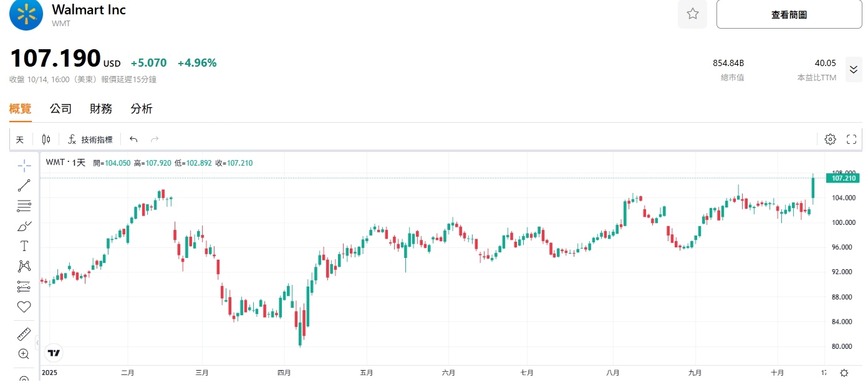Open the 天 time interval dropdown
The width and height of the screenshot is (868, 385).
[x=20, y=140]
